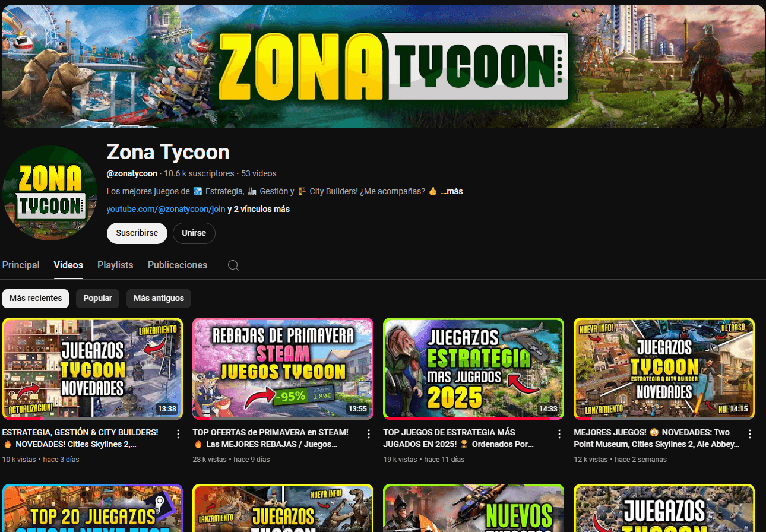Open three-dot menu for MEJORES JUEGOS Two Point Museum video
The height and width of the screenshot is (532, 766).
[x=750, y=434]
